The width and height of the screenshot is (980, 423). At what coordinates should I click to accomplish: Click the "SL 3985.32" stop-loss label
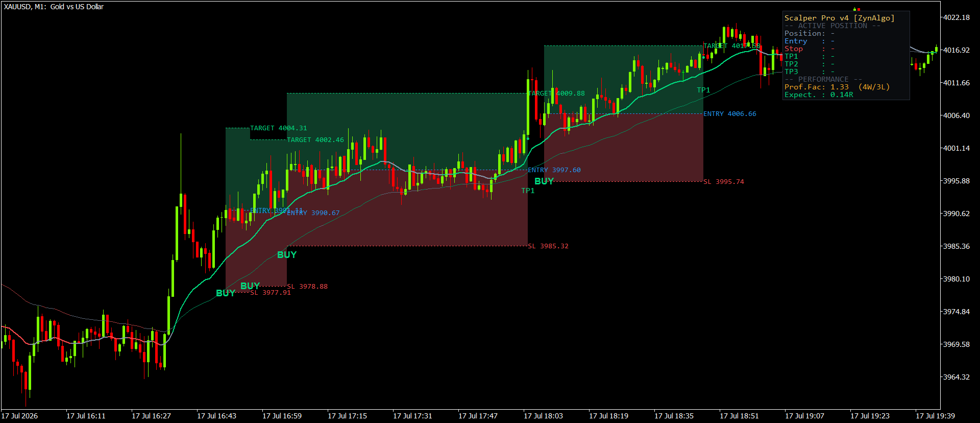coord(548,246)
